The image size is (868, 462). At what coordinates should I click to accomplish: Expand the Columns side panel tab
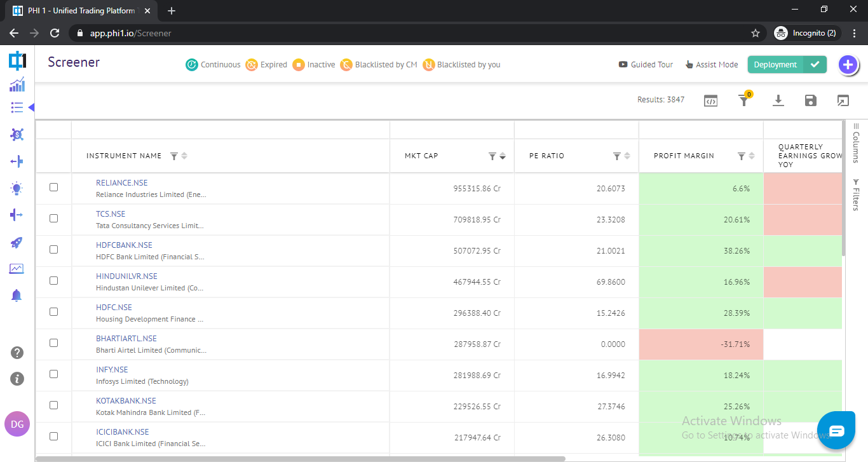[x=856, y=142]
